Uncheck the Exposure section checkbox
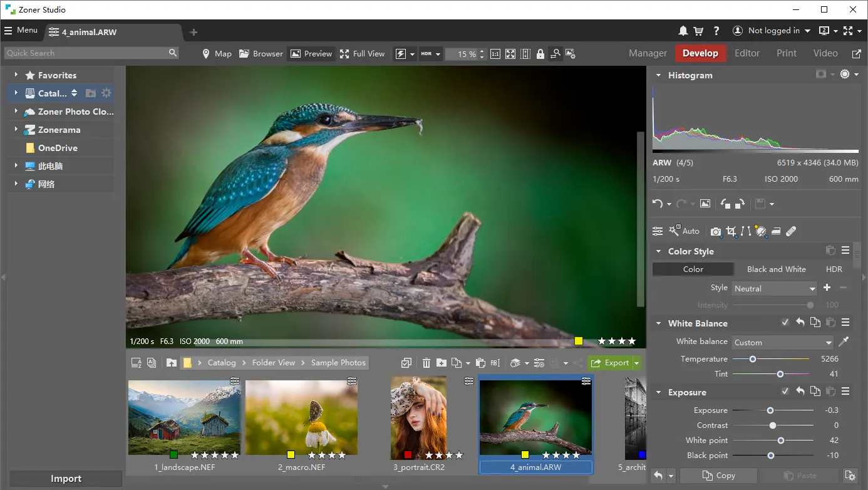The height and width of the screenshot is (490, 868). coord(785,392)
